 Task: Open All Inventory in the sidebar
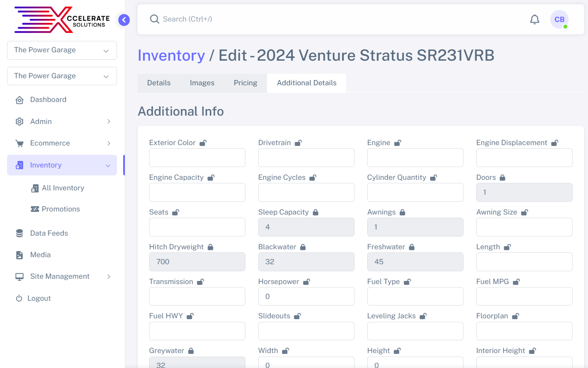(63, 188)
